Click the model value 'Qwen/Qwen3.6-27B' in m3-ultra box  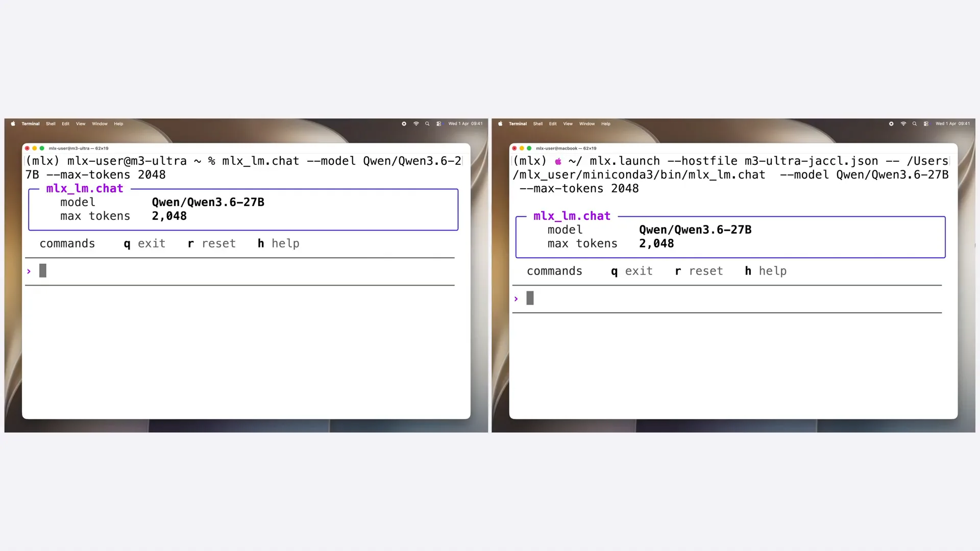(208, 203)
